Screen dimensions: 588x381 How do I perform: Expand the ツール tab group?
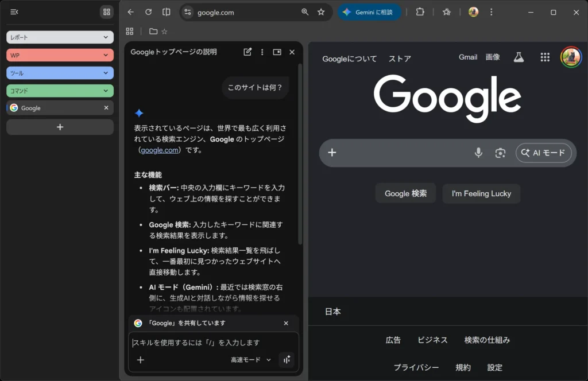pyautogui.click(x=60, y=73)
